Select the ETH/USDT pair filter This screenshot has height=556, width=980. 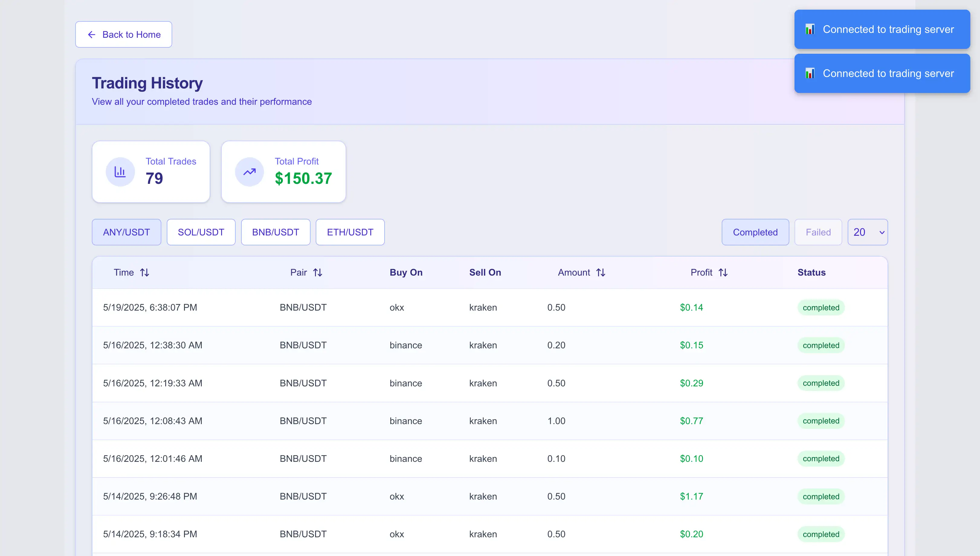(350, 232)
